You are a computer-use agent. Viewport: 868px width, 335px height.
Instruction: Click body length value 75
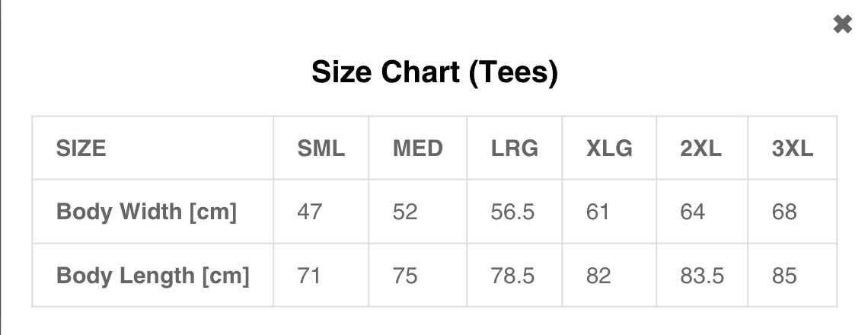[x=405, y=276]
